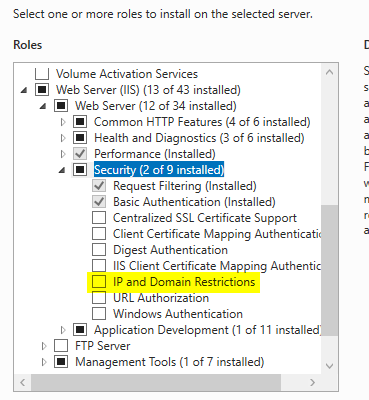Toggle the Web Server (12 of 34) checkbox

click(61, 106)
